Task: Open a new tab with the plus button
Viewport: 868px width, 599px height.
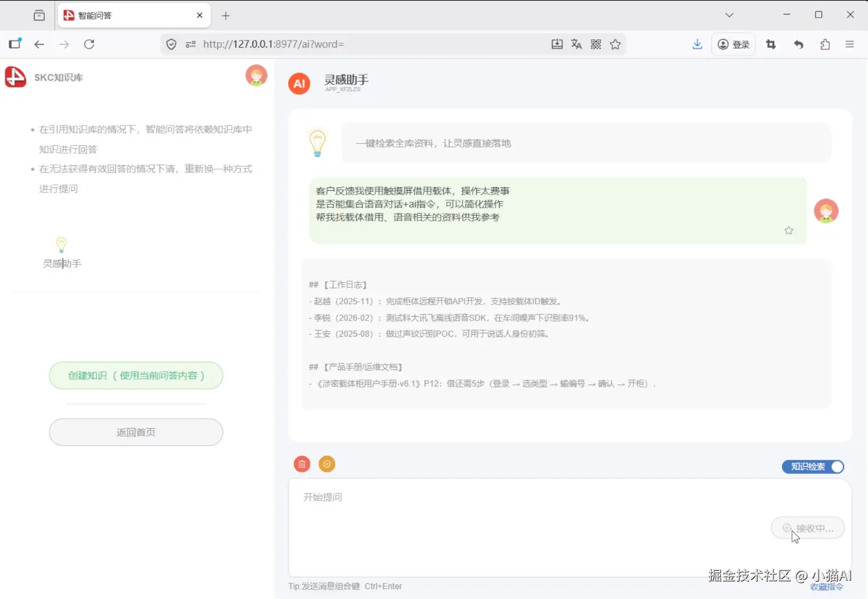Action: pyautogui.click(x=226, y=16)
